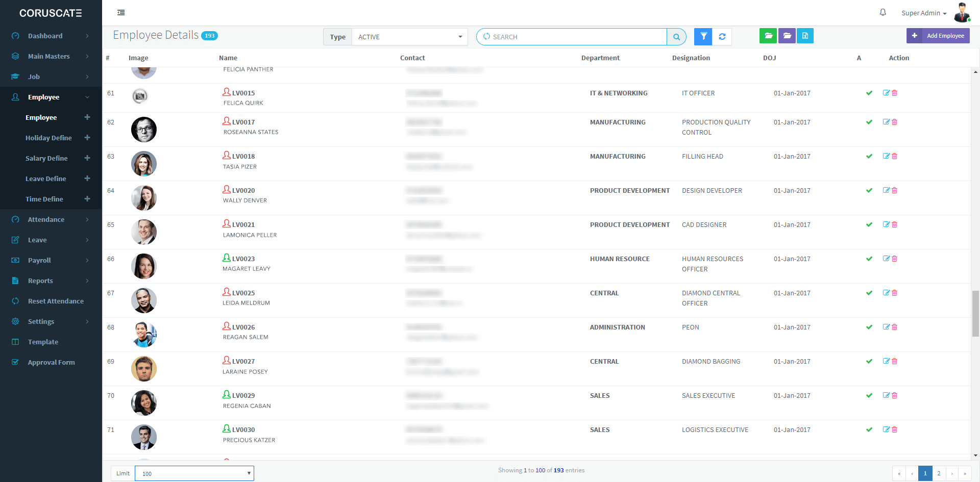Click the search magnifier button

(x=676, y=37)
